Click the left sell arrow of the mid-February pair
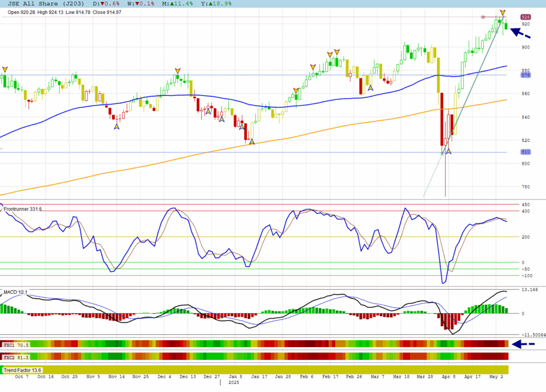Image resolution: width=546 pixels, height=392 pixels. pyautogui.click(x=330, y=55)
